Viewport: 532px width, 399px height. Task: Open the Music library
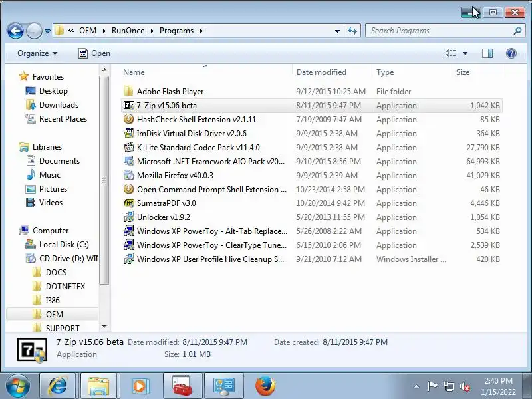49,175
